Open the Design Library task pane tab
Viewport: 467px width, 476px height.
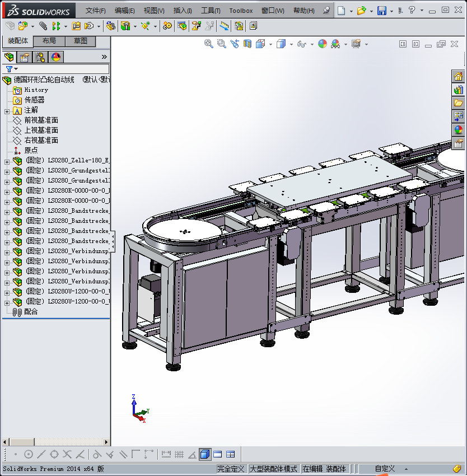pos(459,90)
